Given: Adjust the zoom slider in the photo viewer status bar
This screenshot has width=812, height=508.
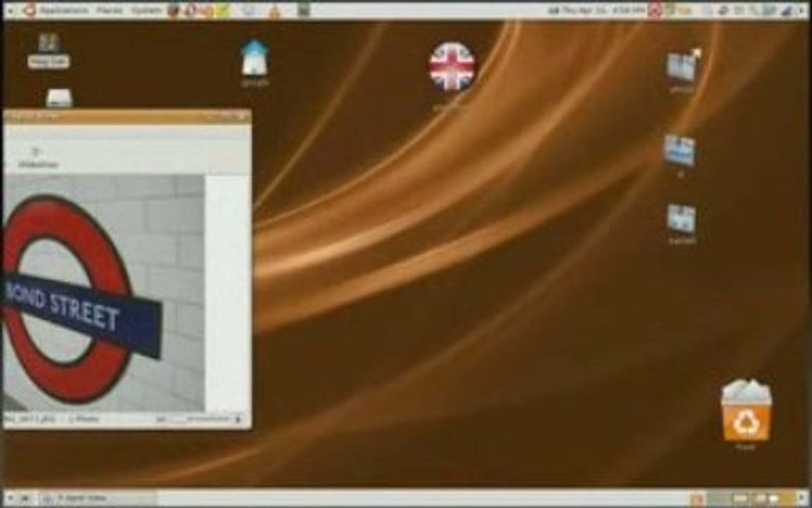Looking at the screenshot, I should point(207,419).
